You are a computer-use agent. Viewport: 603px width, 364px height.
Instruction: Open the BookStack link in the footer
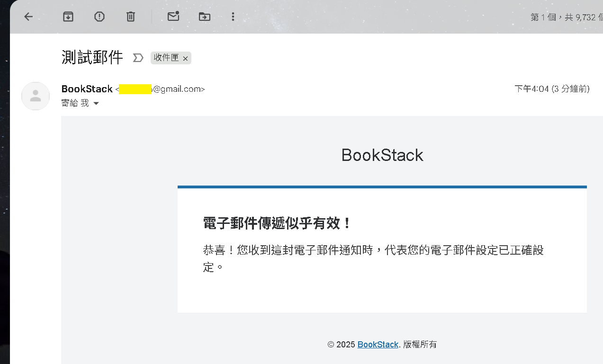378,345
